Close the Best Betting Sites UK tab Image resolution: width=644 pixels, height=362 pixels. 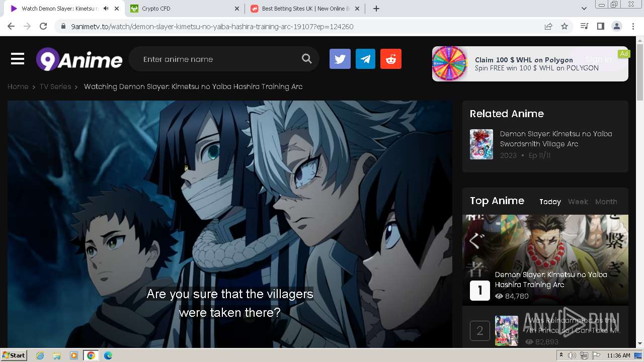coord(357,9)
